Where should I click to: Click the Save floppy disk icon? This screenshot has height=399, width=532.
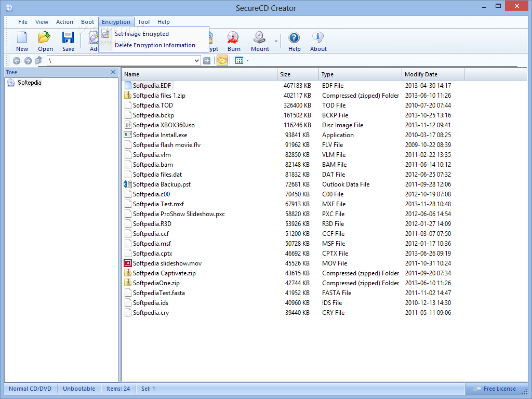point(68,37)
